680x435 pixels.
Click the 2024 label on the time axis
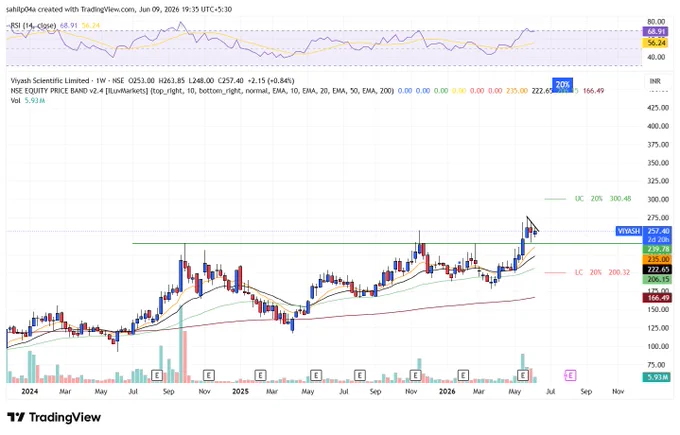(29, 391)
